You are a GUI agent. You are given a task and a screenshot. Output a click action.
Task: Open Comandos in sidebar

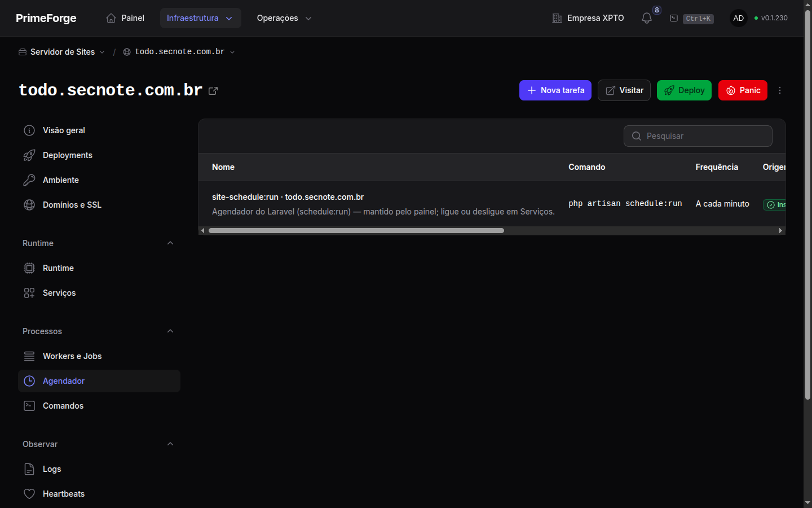(x=99, y=406)
